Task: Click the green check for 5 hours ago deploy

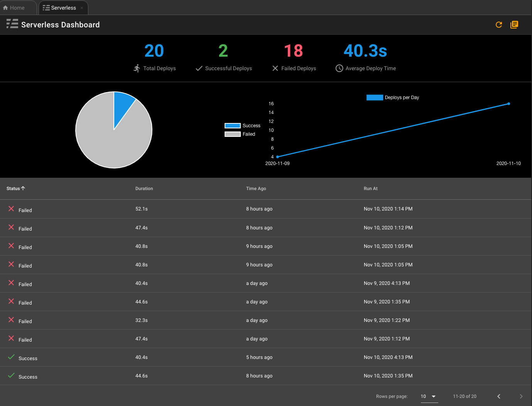Action: pyautogui.click(x=11, y=357)
